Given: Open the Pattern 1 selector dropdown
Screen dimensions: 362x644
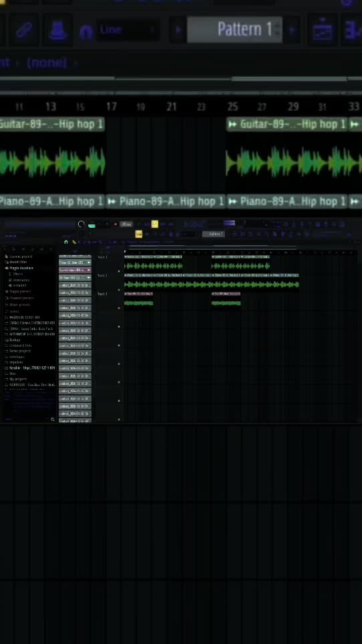Looking at the screenshot, I should pyautogui.click(x=235, y=29).
